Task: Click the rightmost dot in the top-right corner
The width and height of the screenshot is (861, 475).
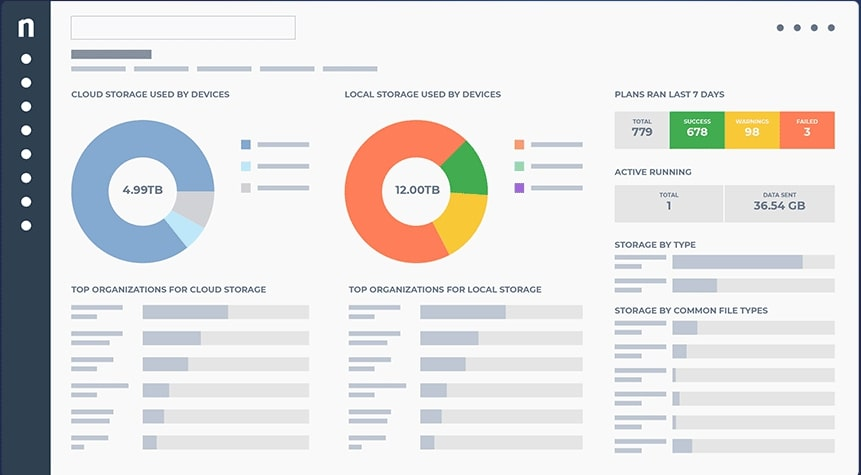Action: (x=830, y=28)
